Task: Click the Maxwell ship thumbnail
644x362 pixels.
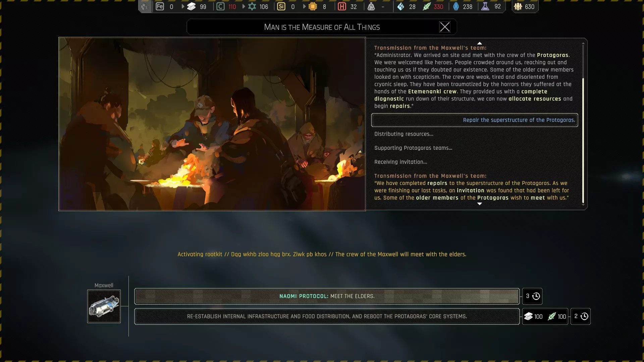Action: pyautogui.click(x=104, y=306)
